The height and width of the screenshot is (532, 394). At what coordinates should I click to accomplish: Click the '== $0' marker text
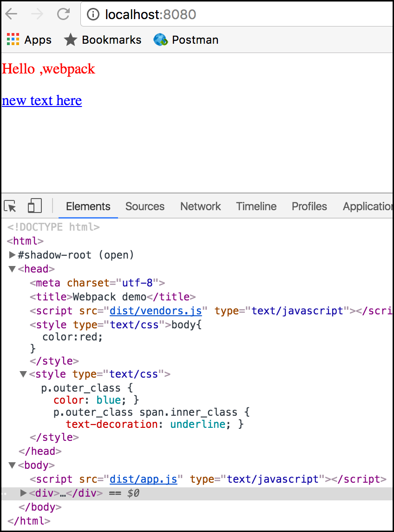click(x=124, y=492)
